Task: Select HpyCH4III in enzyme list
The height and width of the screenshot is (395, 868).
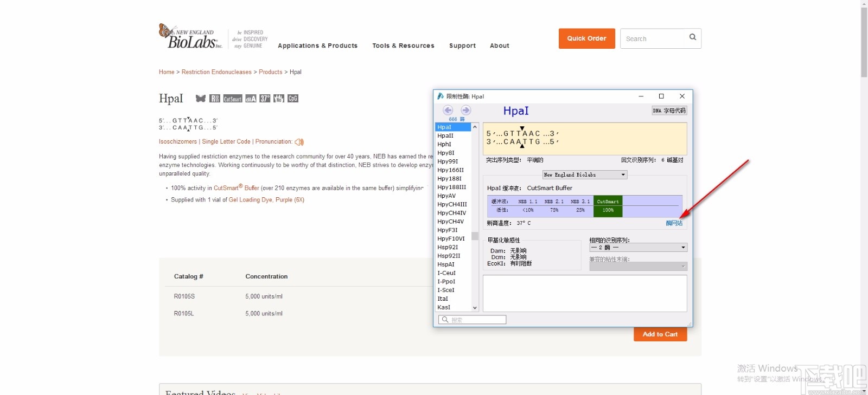Action: [x=453, y=204]
